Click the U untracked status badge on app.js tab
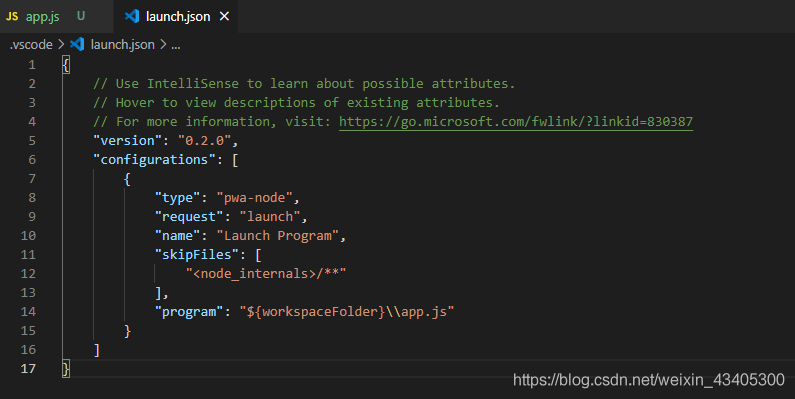The height and width of the screenshot is (399, 795). coord(81,16)
